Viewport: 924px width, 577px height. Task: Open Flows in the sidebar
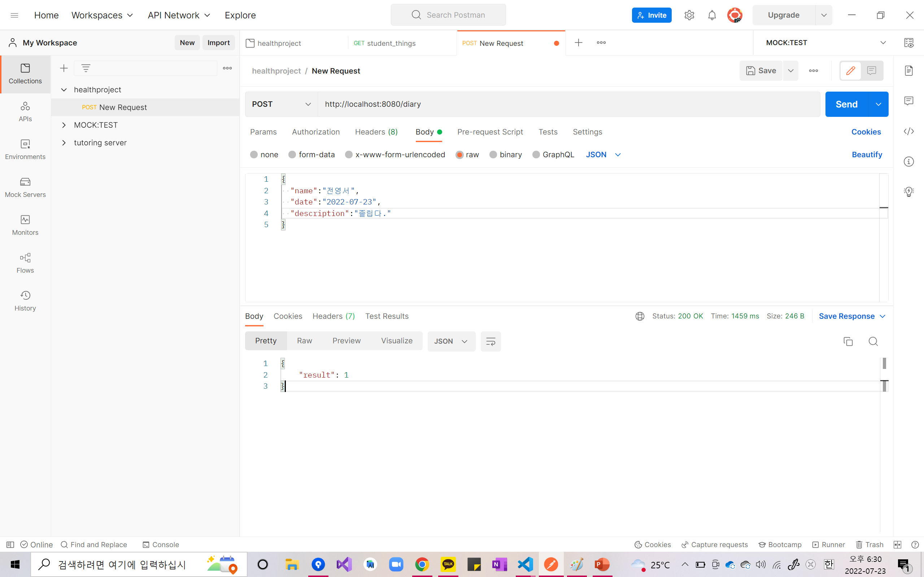[x=25, y=263]
